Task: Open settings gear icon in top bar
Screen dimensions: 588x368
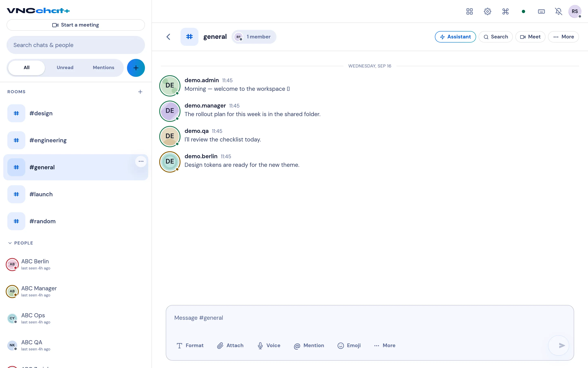Action: coord(487,11)
